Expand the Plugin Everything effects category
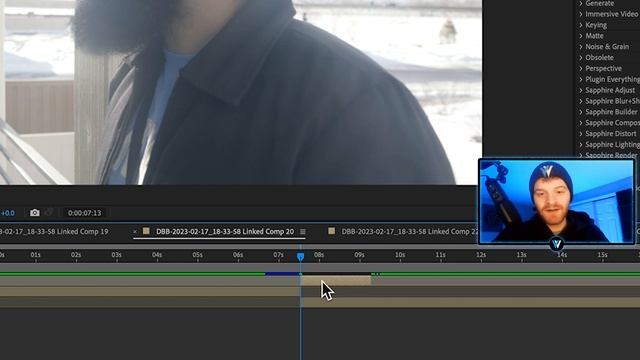This screenshot has width=640, height=360. [581, 79]
